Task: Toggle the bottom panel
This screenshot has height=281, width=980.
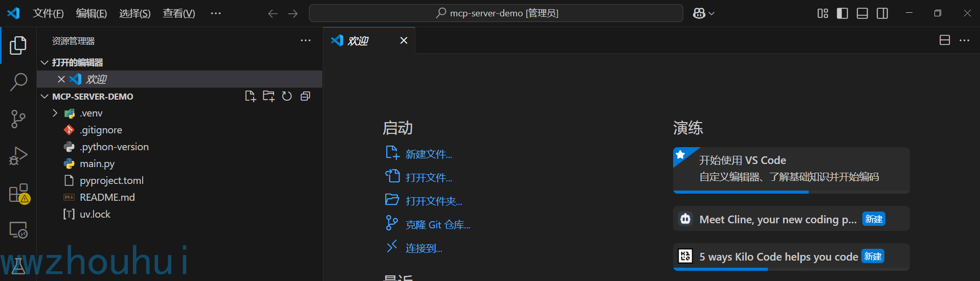Action: coord(862,13)
